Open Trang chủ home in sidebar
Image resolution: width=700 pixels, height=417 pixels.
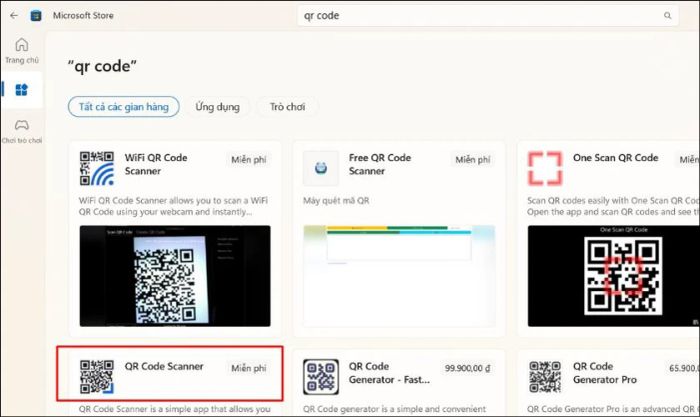coord(21,50)
